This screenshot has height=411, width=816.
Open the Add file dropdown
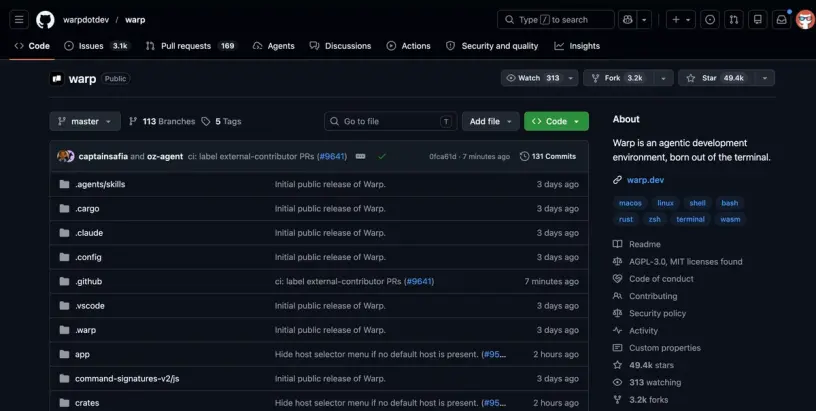[x=491, y=121]
